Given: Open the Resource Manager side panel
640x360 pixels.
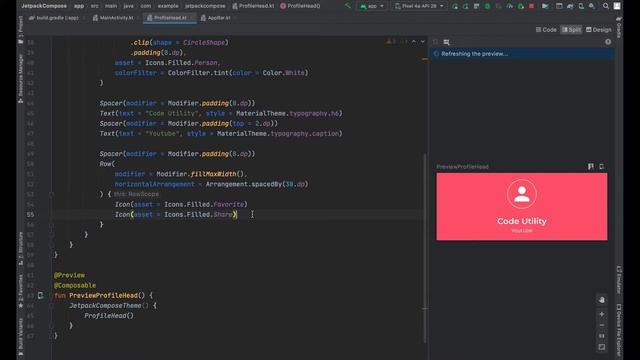Looking at the screenshot, I should [21, 78].
